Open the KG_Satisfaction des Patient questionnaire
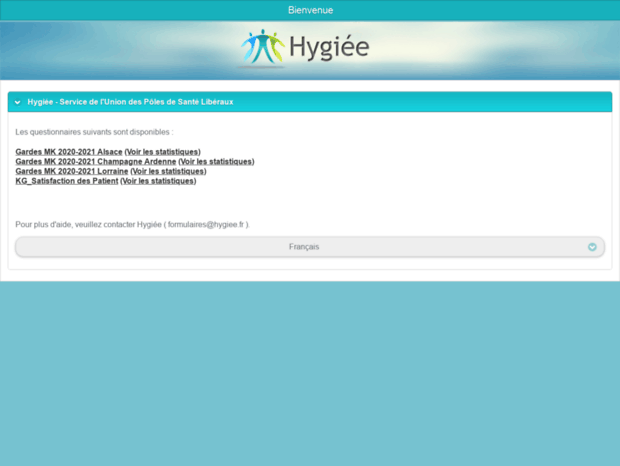This screenshot has width=620, height=466. (x=67, y=181)
